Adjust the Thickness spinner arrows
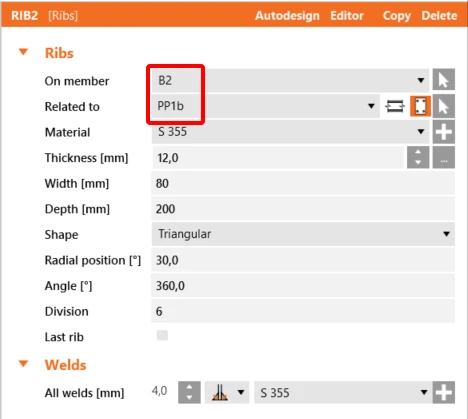Screen dimensions: 468x419 coord(418,158)
